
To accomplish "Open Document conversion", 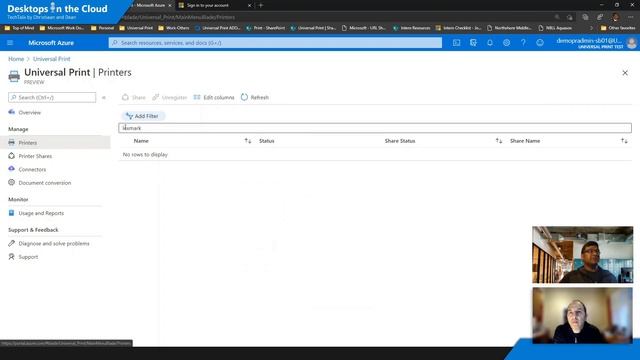I will tap(44, 183).
